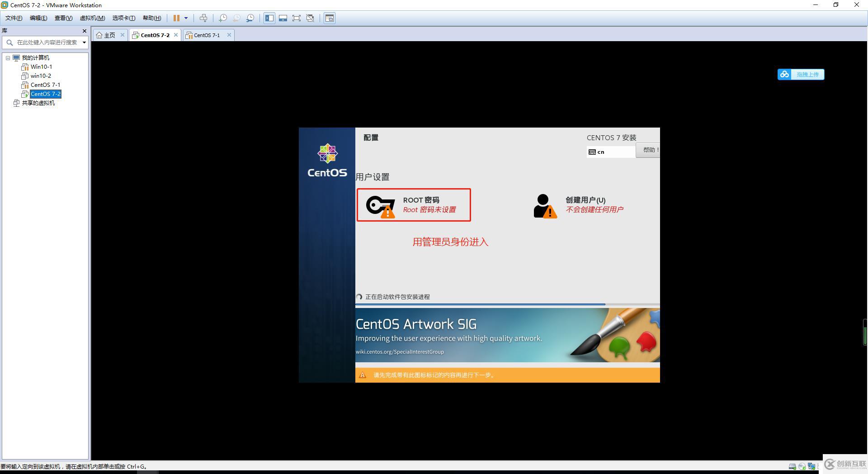Click the orange warning triangle in the notice bar
Screen dimensions: 868x474
click(363, 375)
